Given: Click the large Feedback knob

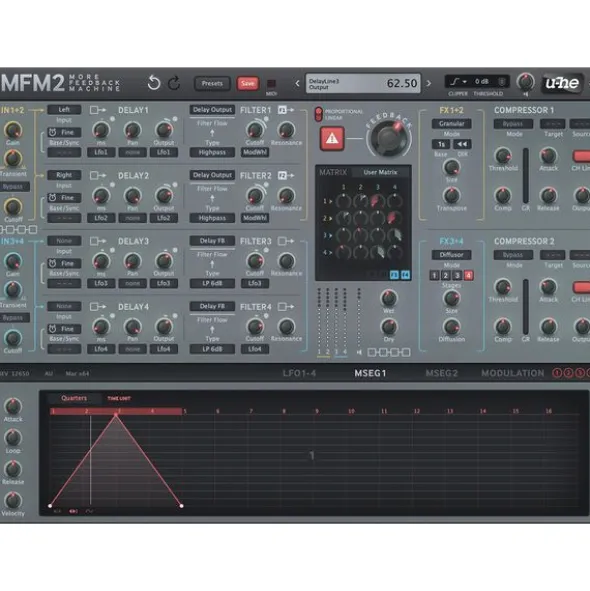Looking at the screenshot, I should (389, 138).
